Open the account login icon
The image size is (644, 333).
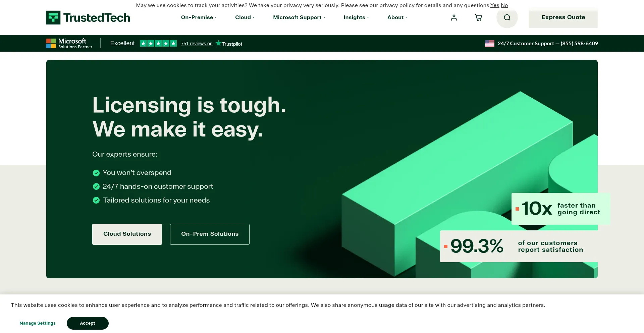[x=454, y=17]
